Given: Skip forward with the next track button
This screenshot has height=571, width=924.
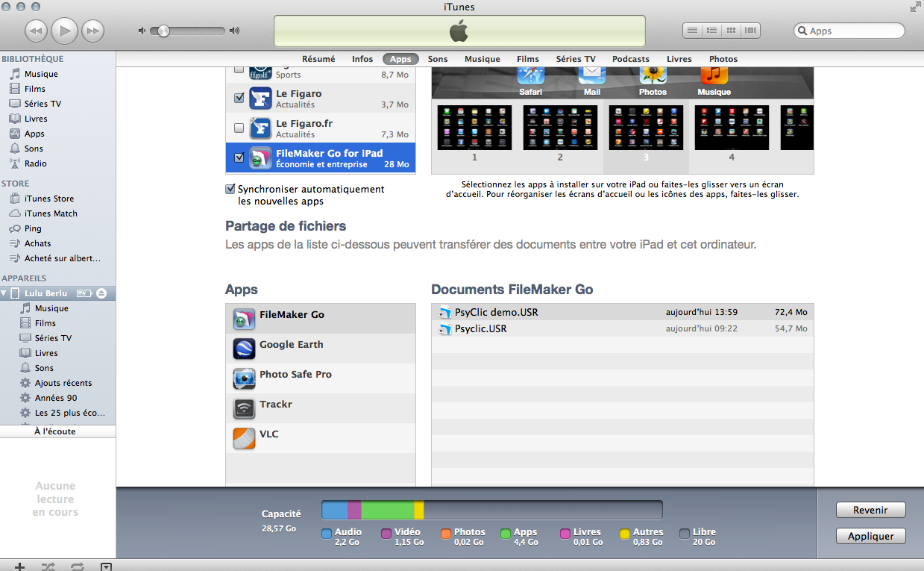Looking at the screenshot, I should coord(92,31).
